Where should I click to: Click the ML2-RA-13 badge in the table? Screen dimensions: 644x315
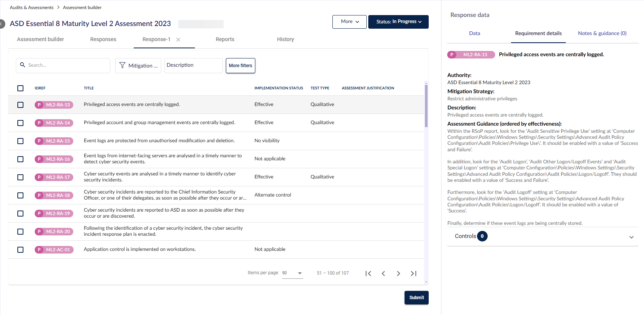54,105
